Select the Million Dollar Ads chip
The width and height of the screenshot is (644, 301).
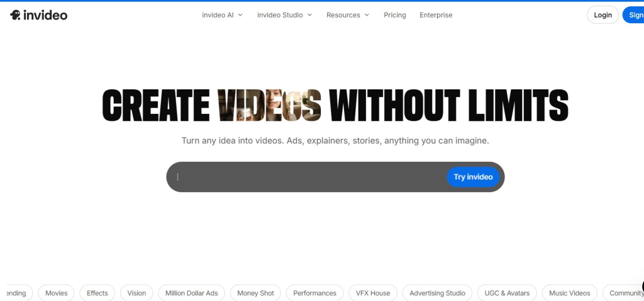pyautogui.click(x=191, y=293)
